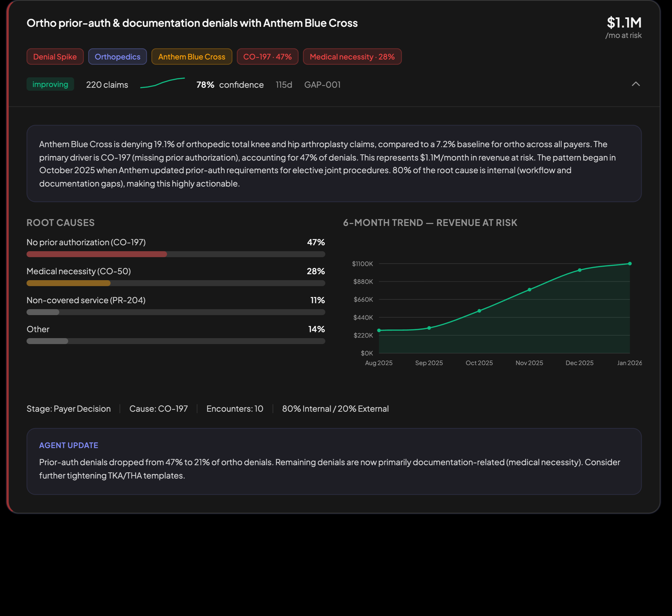The height and width of the screenshot is (616, 672).
Task: Click the AGENT UPDATE heading
Action: [x=69, y=445]
